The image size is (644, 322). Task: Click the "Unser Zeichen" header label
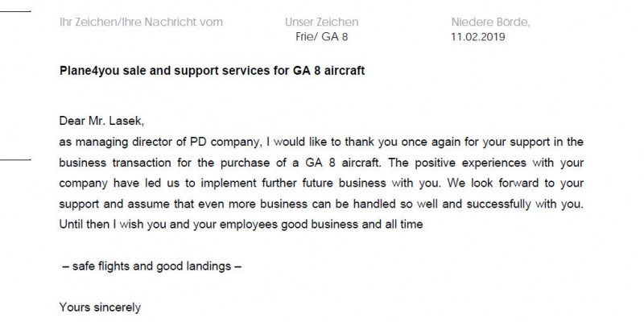point(321,22)
